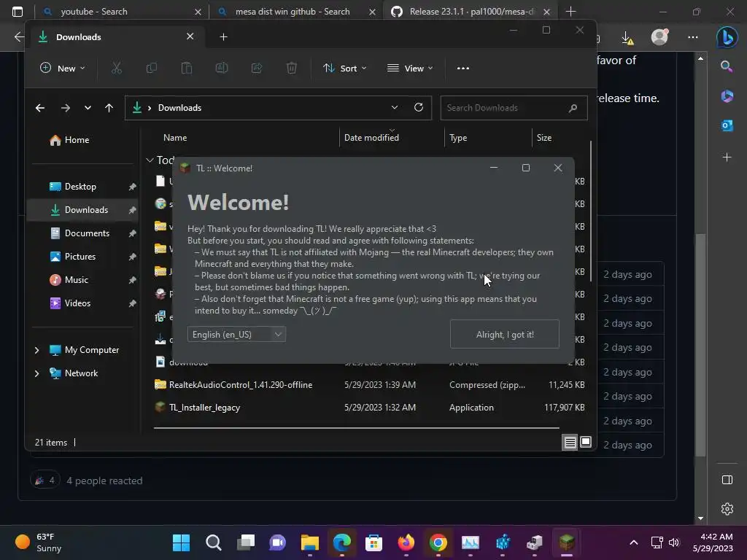The height and width of the screenshot is (560, 747).
Task: Go back in File Explorer navigation
Action: (40, 108)
